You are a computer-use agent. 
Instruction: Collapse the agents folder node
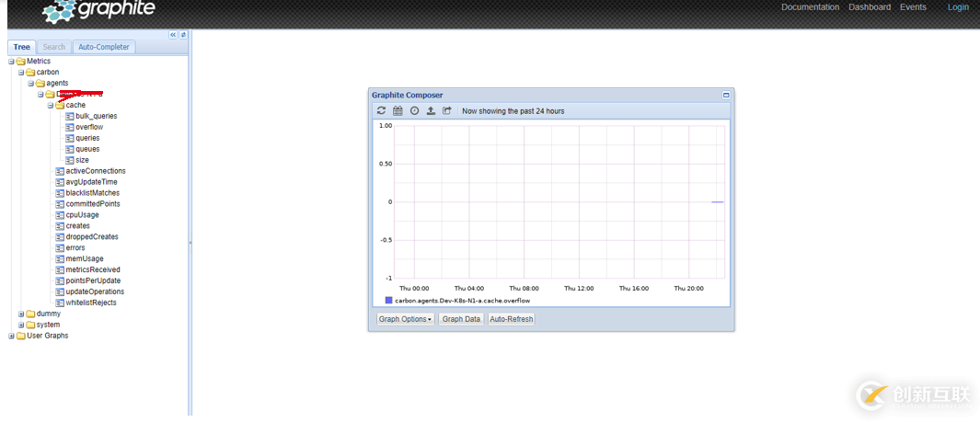coord(30,84)
